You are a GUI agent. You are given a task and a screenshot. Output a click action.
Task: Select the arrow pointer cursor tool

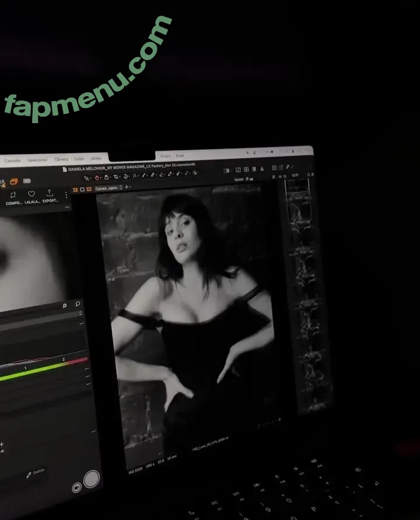tap(87, 177)
